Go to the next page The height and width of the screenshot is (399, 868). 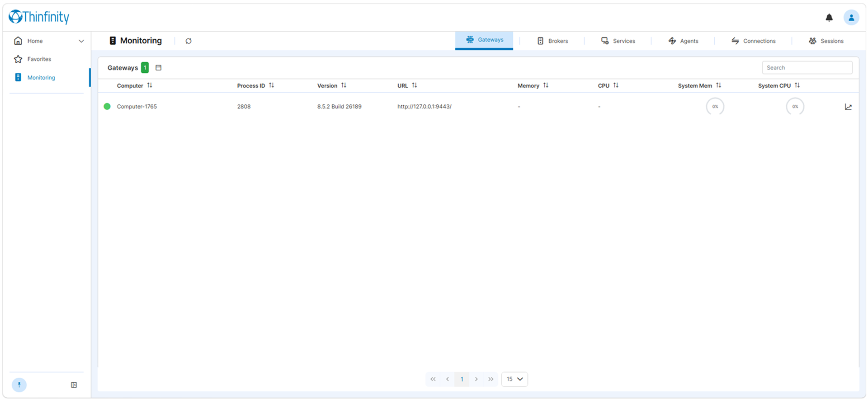point(476,379)
